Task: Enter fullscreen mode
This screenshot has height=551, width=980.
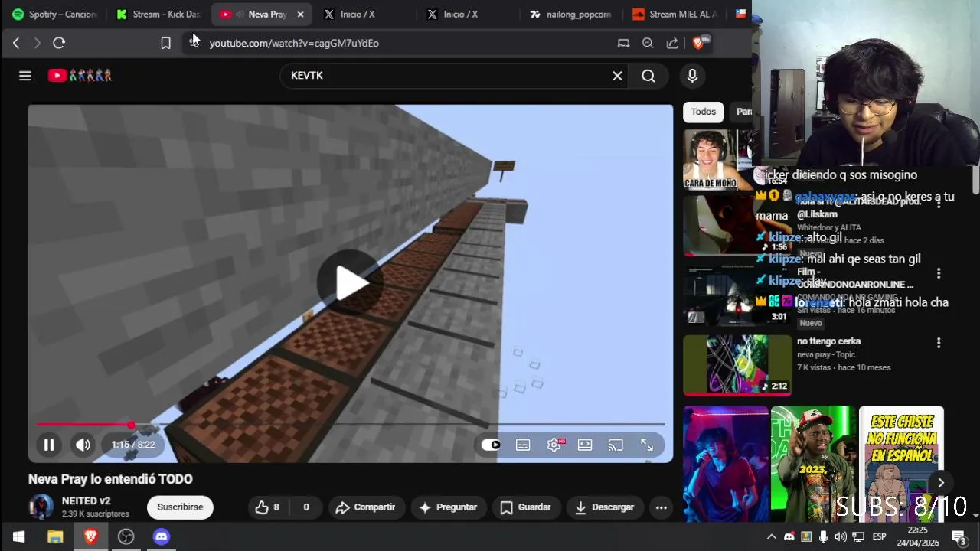Action: (x=647, y=445)
